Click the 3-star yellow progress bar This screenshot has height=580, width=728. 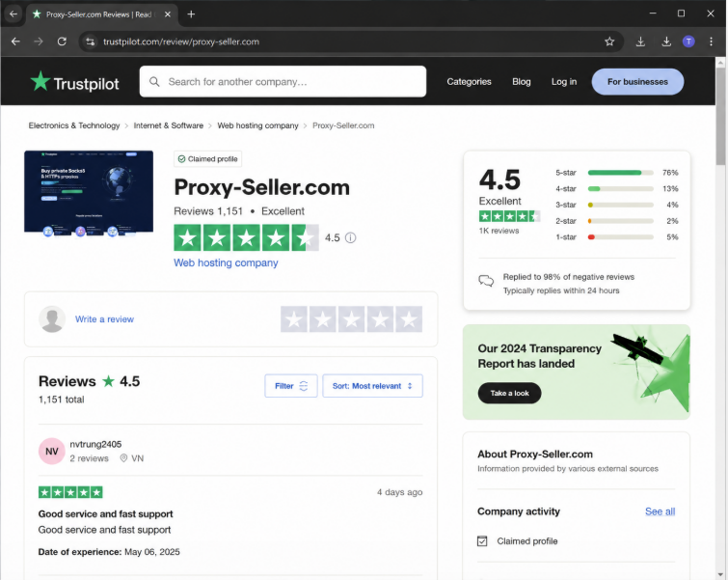tap(620, 205)
